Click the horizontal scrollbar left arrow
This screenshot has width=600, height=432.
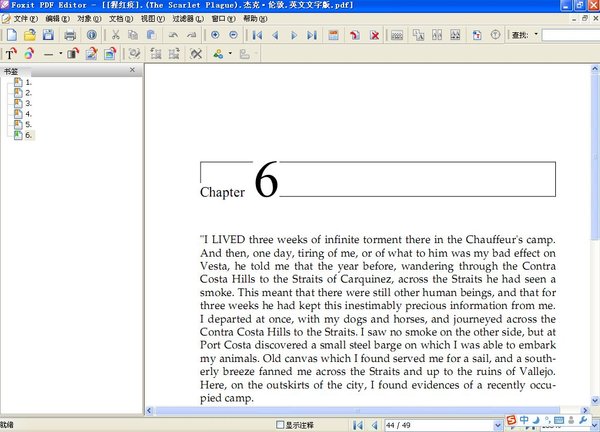149,411
